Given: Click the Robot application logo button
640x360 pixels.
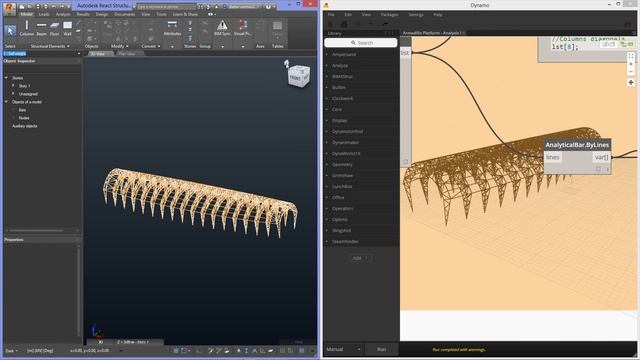Looking at the screenshot, I should [9, 8].
